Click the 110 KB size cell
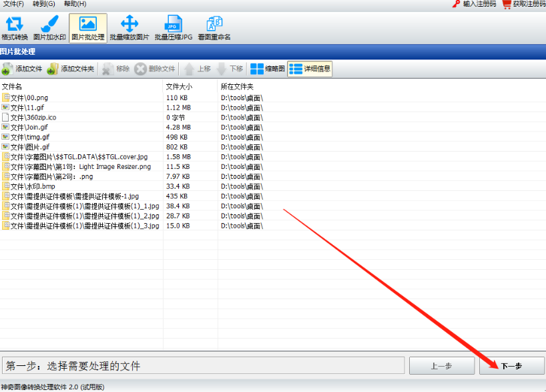 click(x=176, y=97)
